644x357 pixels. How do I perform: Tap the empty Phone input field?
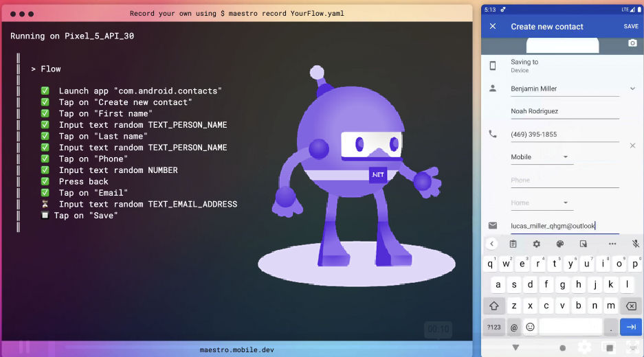(x=564, y=181)
